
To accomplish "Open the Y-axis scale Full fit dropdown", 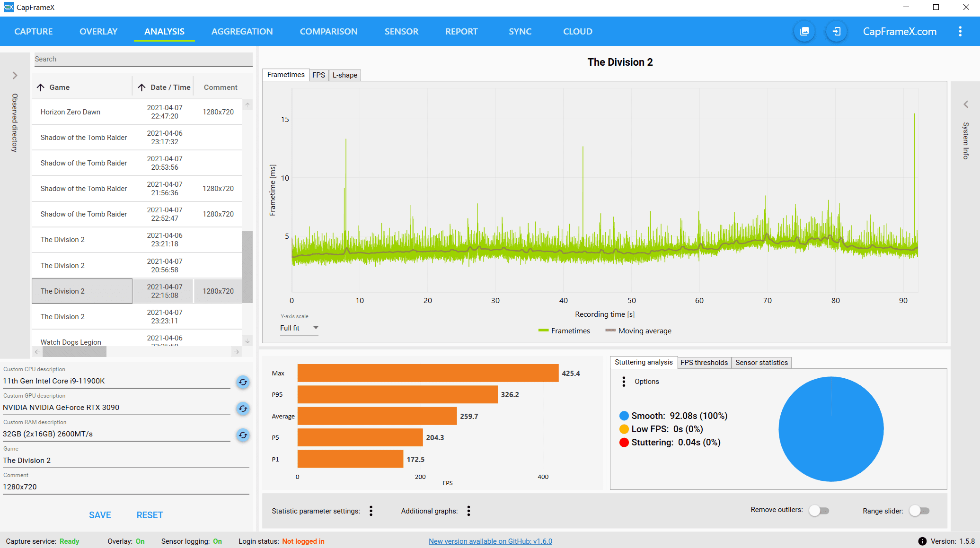I will (x=299, y=328).
